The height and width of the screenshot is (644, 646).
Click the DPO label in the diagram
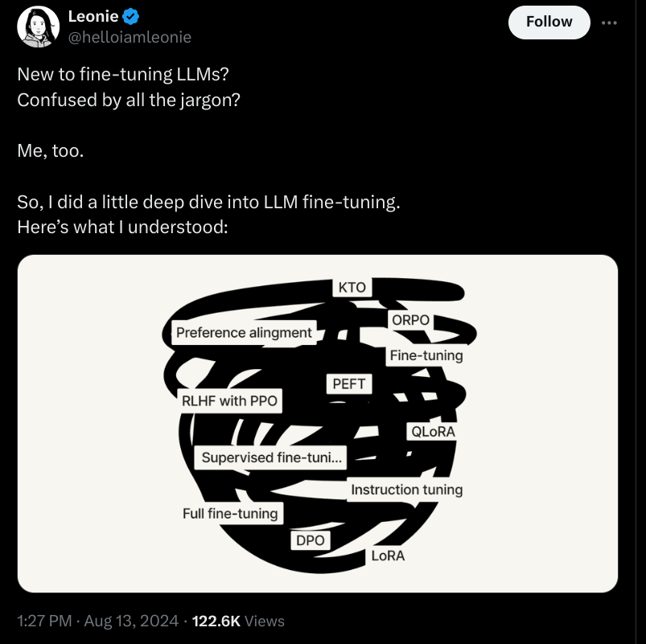[x=311, y=540]
